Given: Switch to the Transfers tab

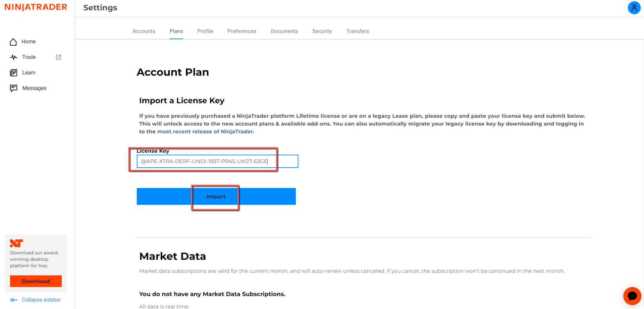Looking at the screenshot, I should pos(358,31).
